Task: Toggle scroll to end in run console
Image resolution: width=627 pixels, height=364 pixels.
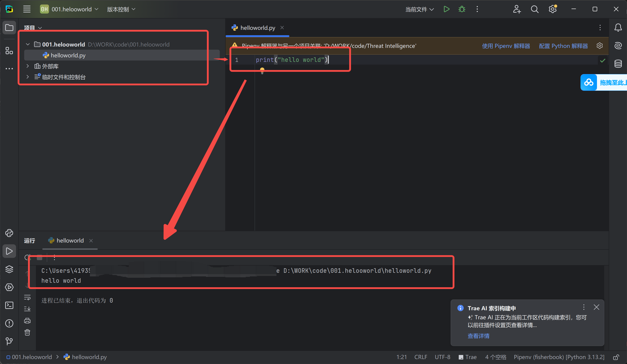Action: [x=27, y=309]
